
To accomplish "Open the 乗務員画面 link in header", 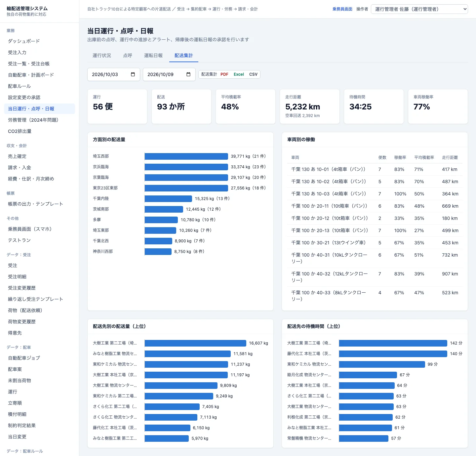I will [342, 9].
